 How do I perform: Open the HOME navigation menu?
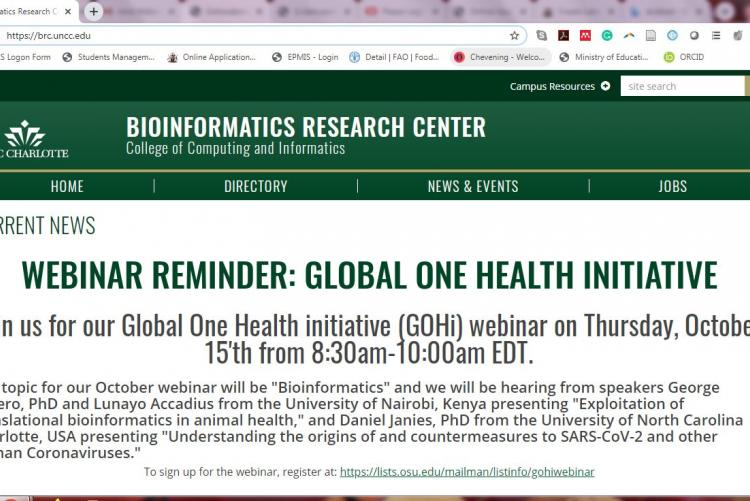pyautogui.click(x=67, y=186)
